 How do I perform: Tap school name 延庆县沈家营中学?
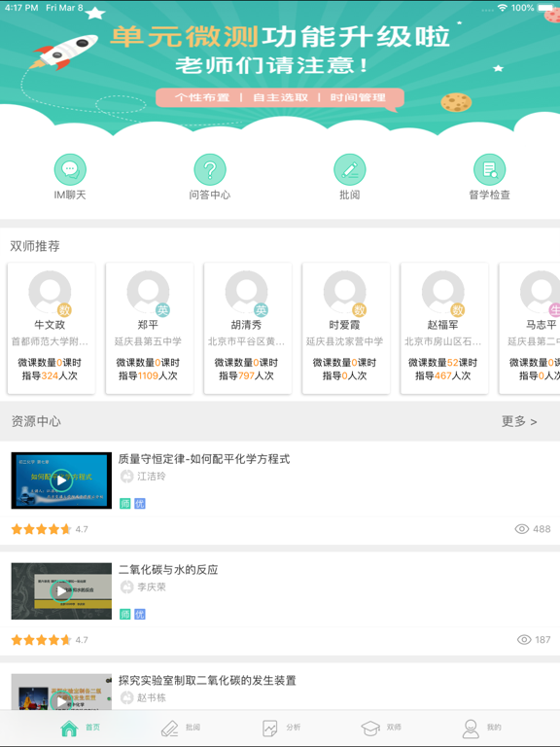click(345, 341)
